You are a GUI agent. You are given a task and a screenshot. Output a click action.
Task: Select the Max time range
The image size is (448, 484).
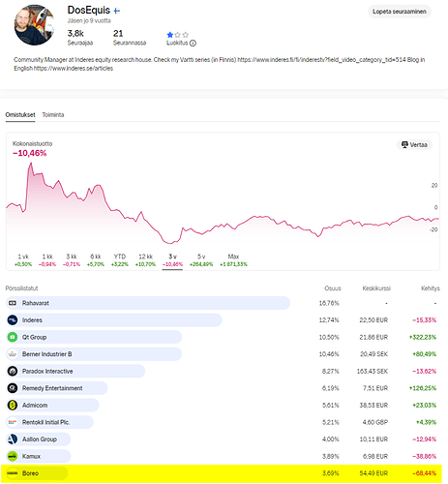pyautogui.click(x=233, y=260)
